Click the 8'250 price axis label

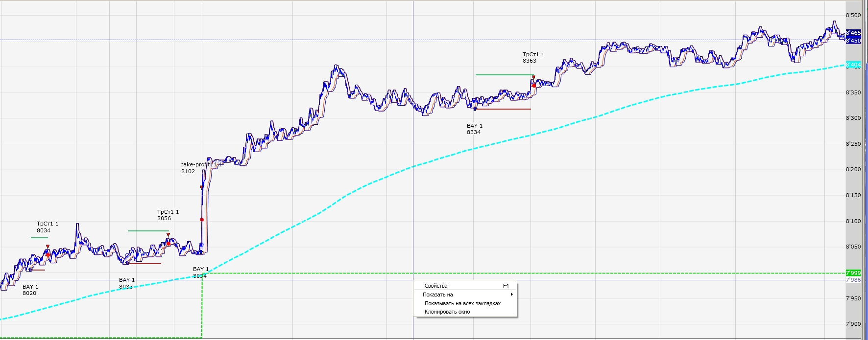coord(853,144)
